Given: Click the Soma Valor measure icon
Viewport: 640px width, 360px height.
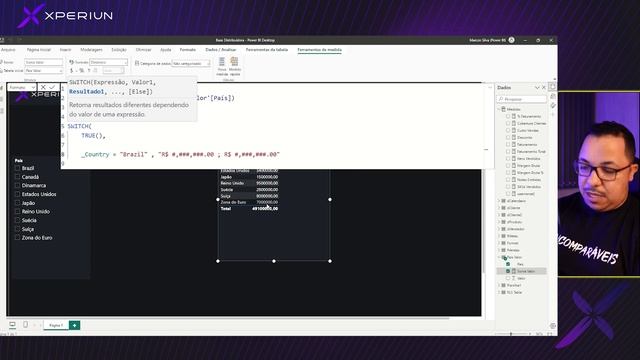Looking at the screenshot, I should [x=514, y=271].
